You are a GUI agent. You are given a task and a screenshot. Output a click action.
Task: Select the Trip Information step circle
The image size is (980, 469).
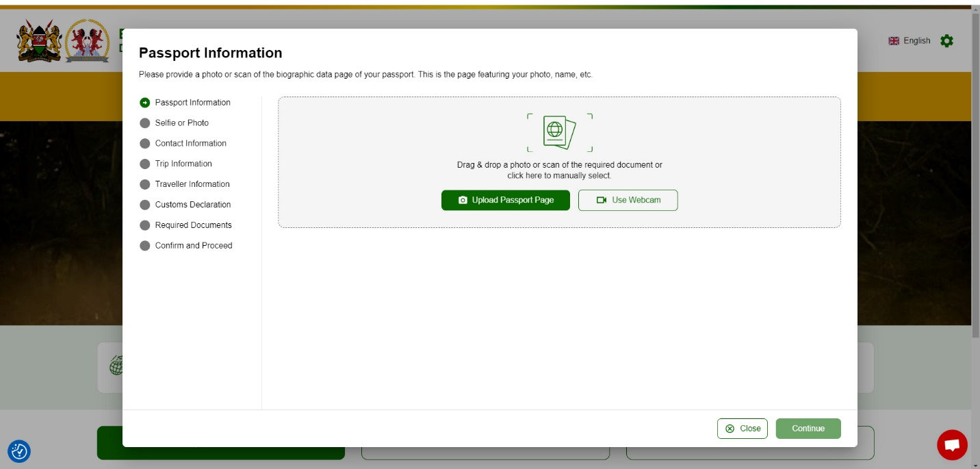[x=144, y=164]
